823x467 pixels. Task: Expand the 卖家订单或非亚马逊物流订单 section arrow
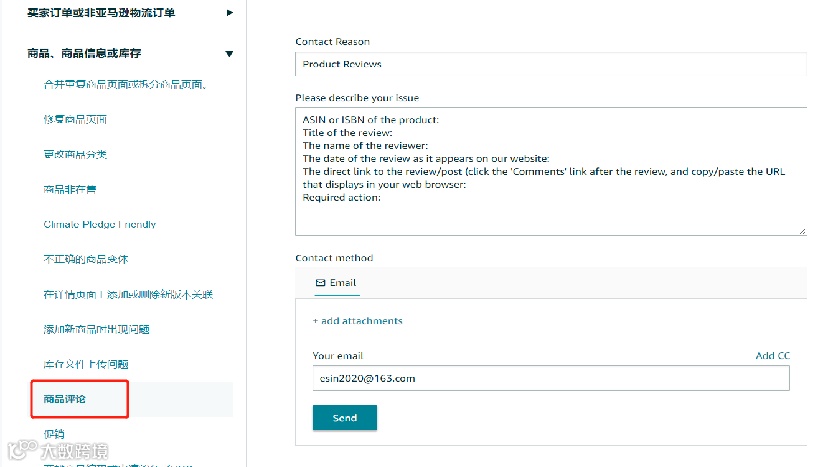229,13
